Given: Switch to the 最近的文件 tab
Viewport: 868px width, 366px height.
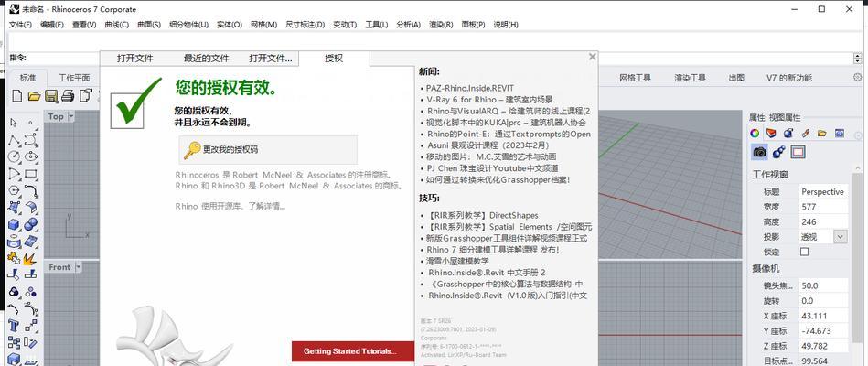Looking at the screenshot, I should (x=207, y=59).
